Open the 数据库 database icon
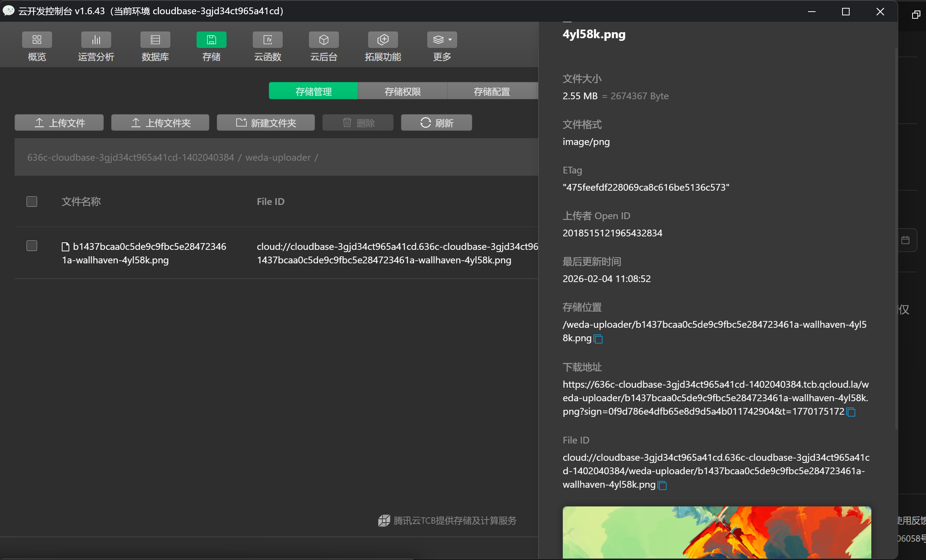This screenshot has height=560, width=926. click(x=155, y=40)
